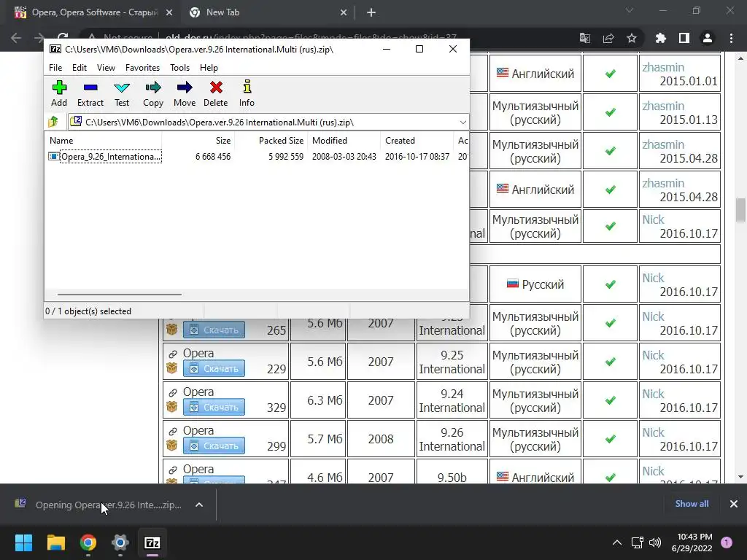Click the 7-Zip taskbar icon

152,542
